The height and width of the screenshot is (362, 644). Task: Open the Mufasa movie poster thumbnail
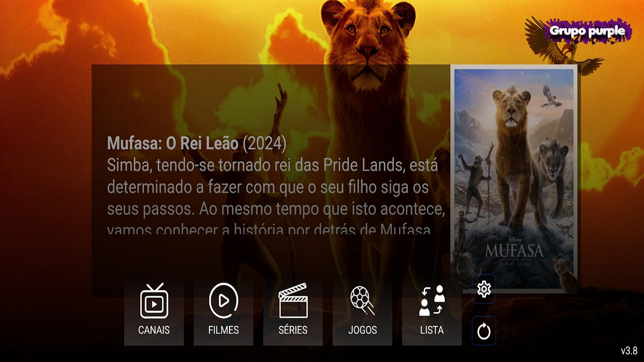[x=514, y=179]
